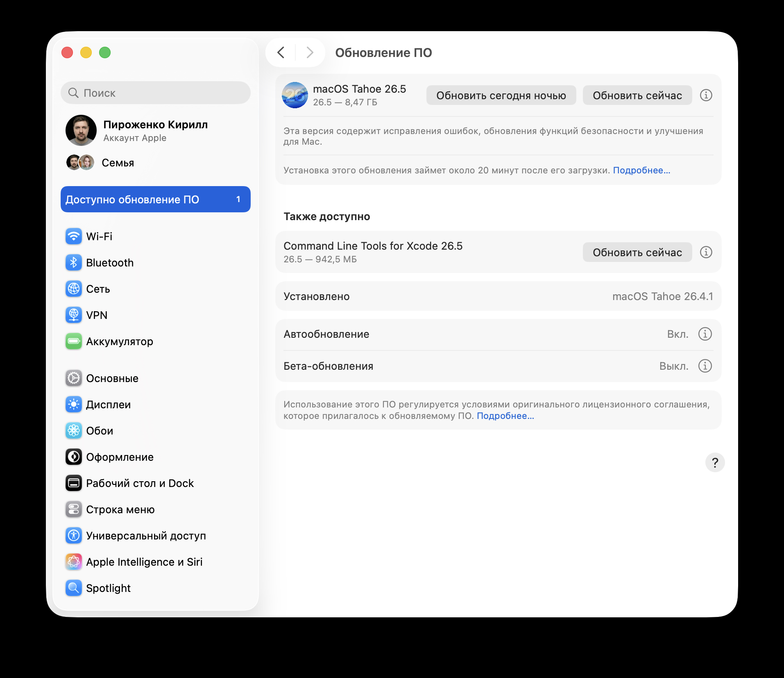Open Подробнее link about license agreement
Screen dimensions: 784x678
coord(505,416)
